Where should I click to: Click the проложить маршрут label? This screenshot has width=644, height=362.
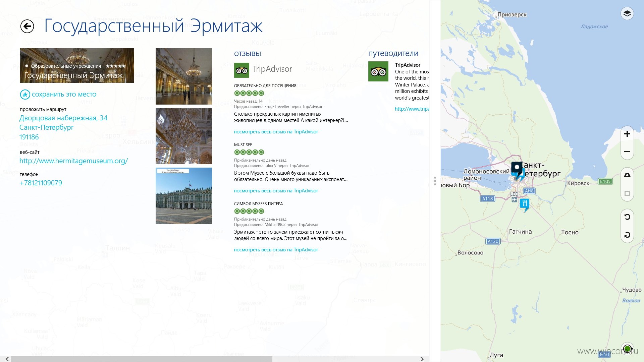[x=43, y=109]
